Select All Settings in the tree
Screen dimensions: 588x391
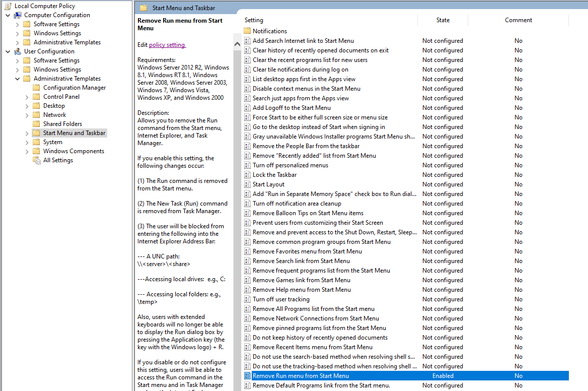point(58,160)
